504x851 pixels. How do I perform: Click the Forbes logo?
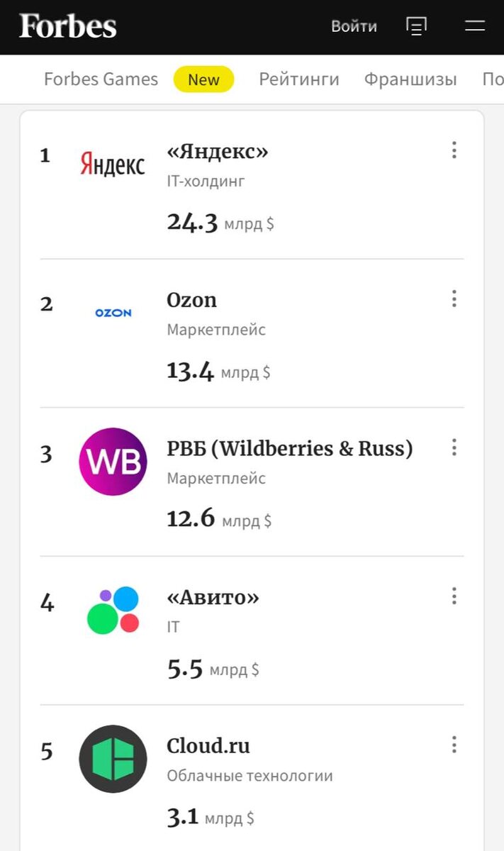point(68,26)
